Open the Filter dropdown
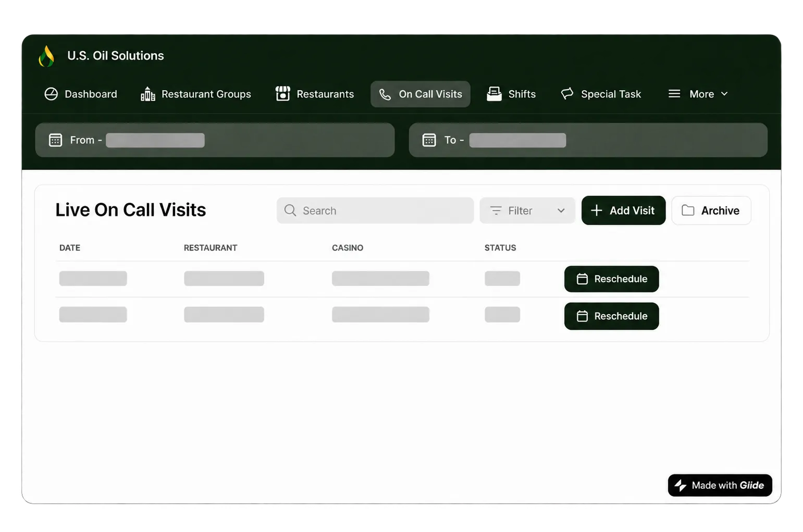 [527, 211]
